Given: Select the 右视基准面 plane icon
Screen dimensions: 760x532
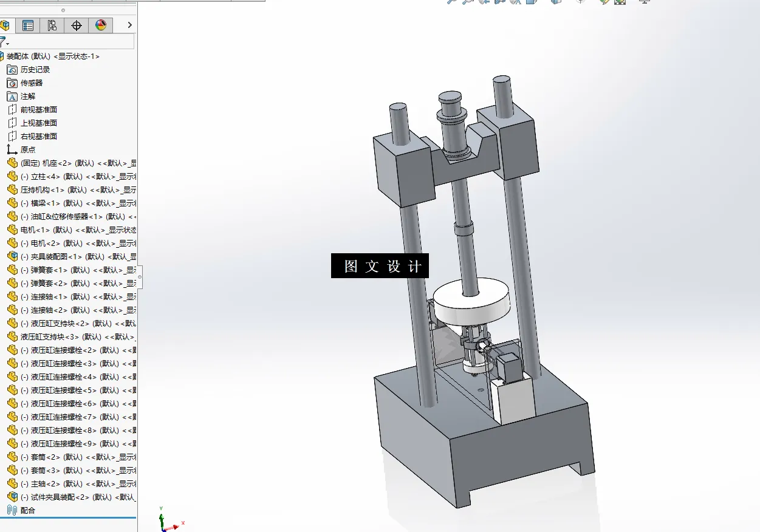Looking at the screenshot, I should (x=12, y=137).
